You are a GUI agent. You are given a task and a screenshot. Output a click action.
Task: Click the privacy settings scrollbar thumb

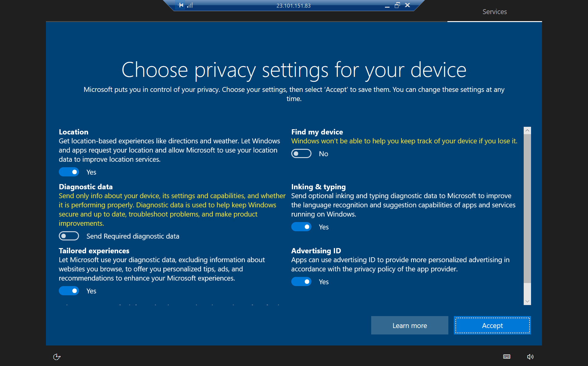click(x=527, y=208)
